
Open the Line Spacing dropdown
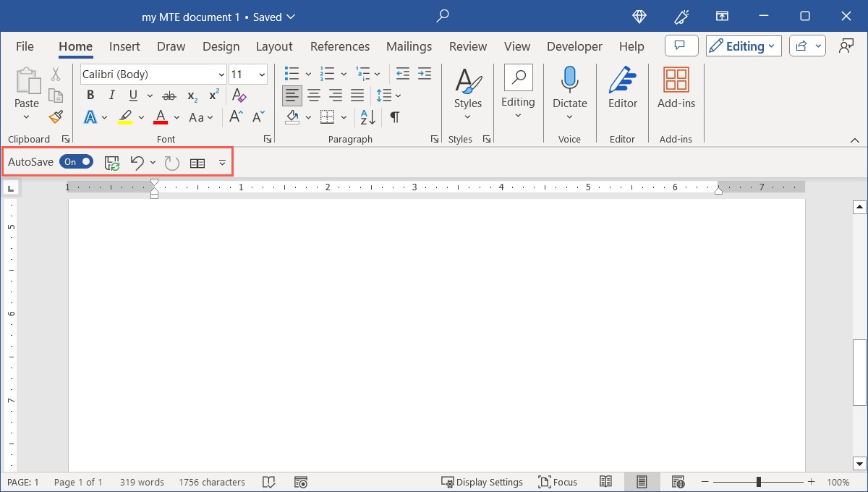(397, 95)
